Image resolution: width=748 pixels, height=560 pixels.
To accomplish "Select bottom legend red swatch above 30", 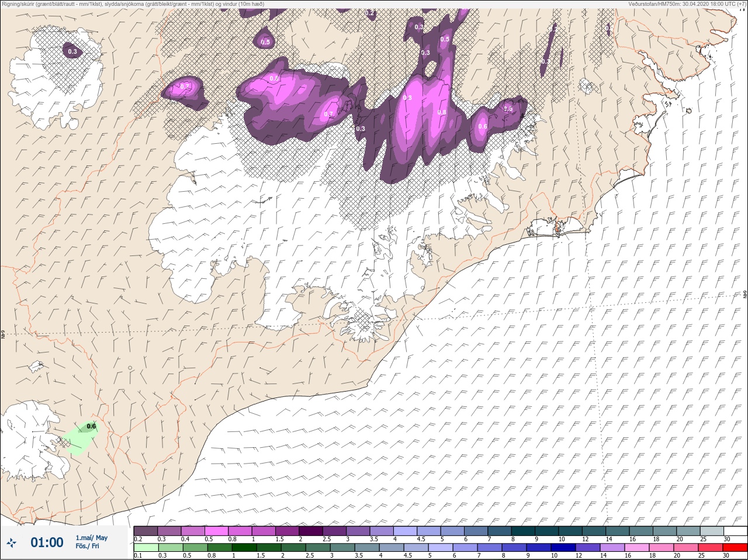I will pos(735,548).
